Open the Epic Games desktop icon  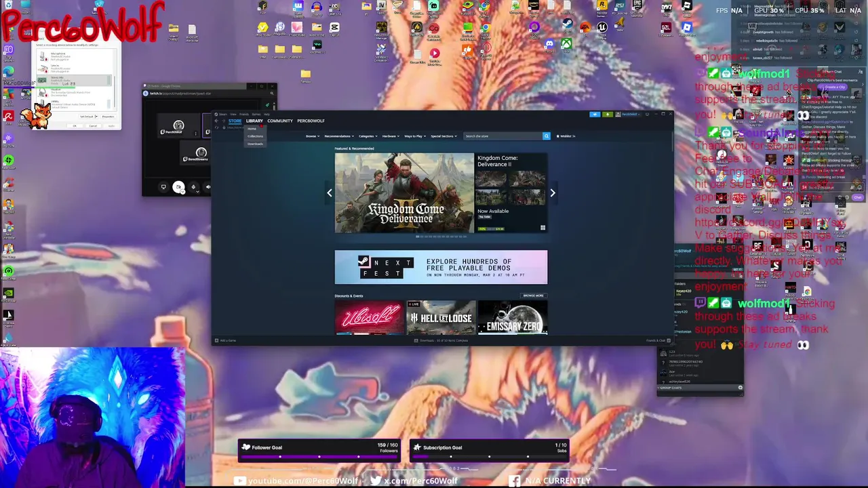coord(637,7)
